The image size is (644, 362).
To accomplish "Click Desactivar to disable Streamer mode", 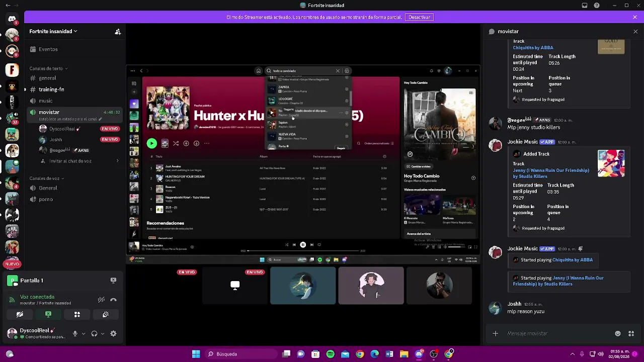I will tap(419, 17).
